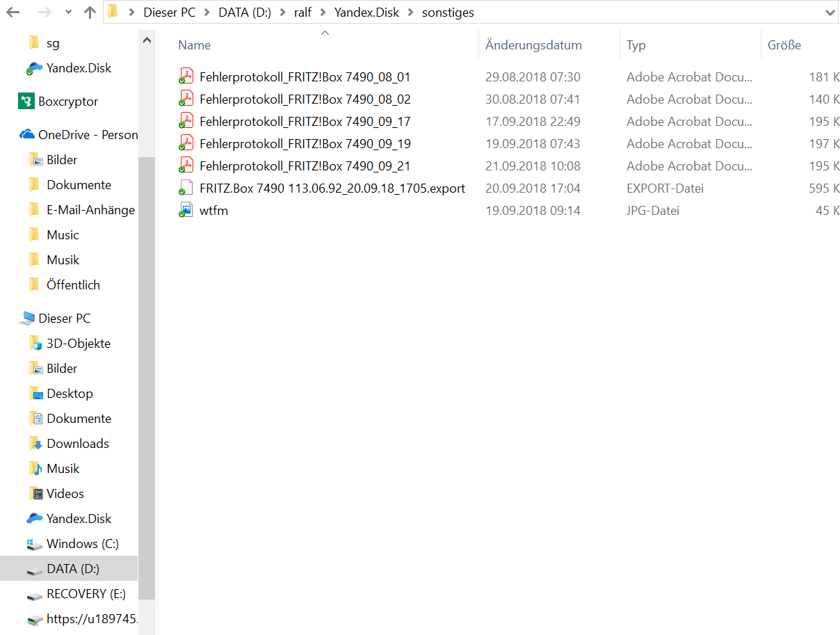The width and height of the screenshot is (840, 635).
Task: Open OneDrive Musik folder
Action: coord(63,260)
